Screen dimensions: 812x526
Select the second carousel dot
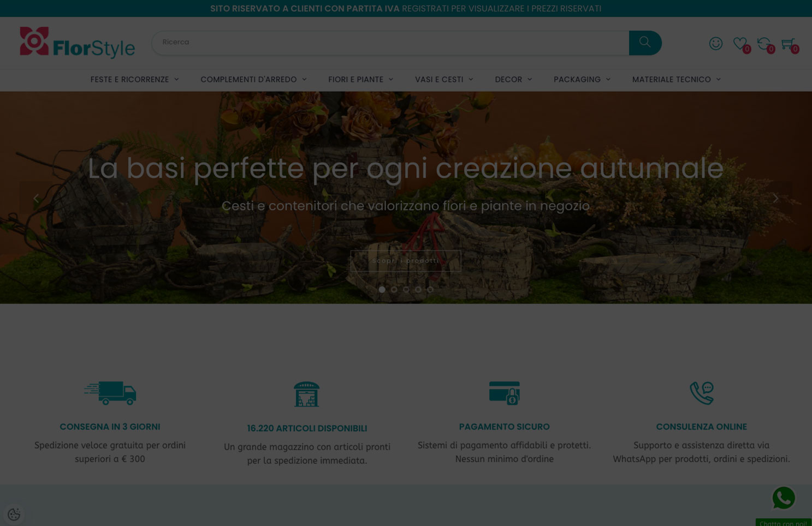pos(394,290)
